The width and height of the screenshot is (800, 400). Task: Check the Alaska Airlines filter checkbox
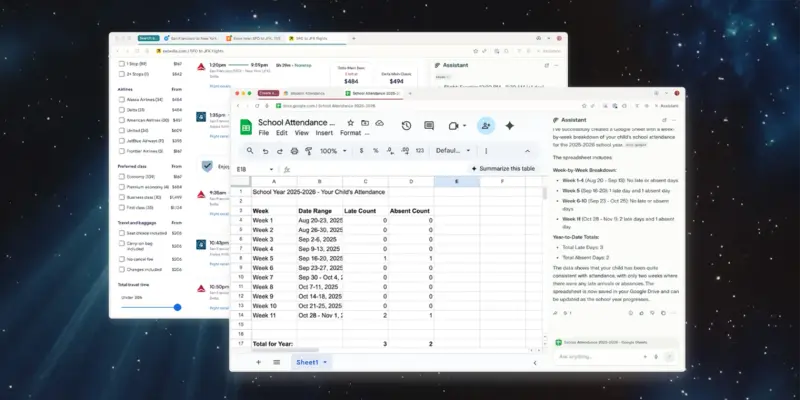(x=121, y=100)
